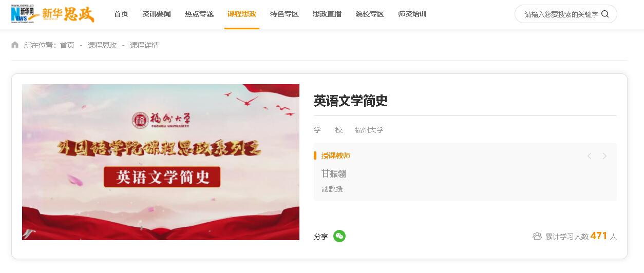Open the 资讯要闻 navigation tab
The width and height of the screenshot is (644, 273).
157,14
